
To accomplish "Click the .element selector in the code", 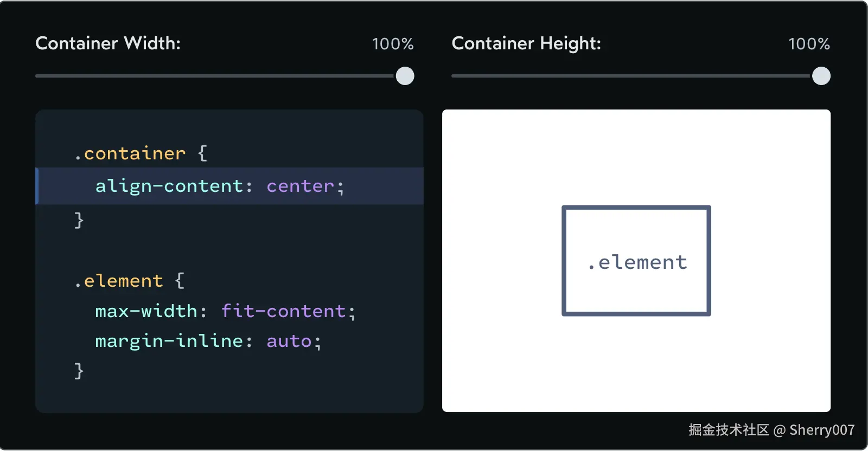I will [x=119, y=281].
